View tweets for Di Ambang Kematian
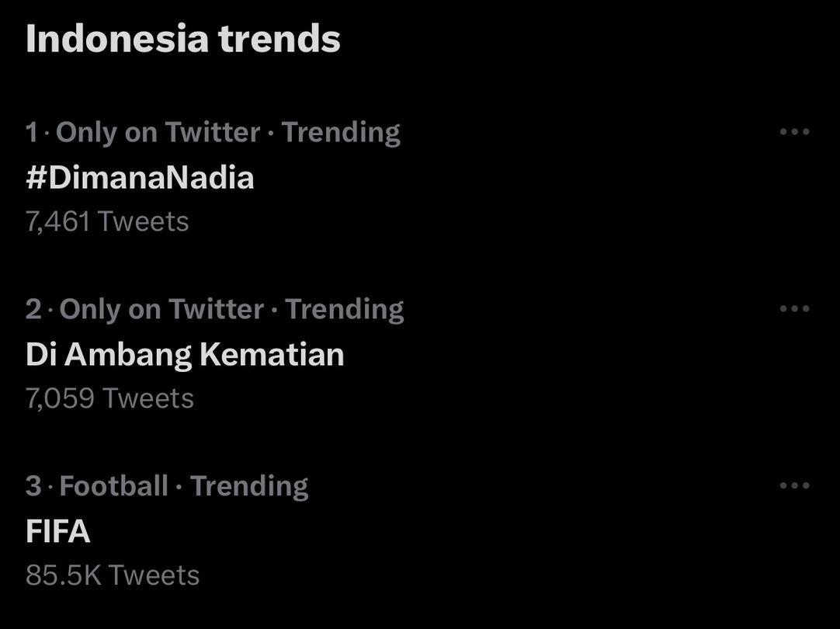840x629 pixels. 185,353
